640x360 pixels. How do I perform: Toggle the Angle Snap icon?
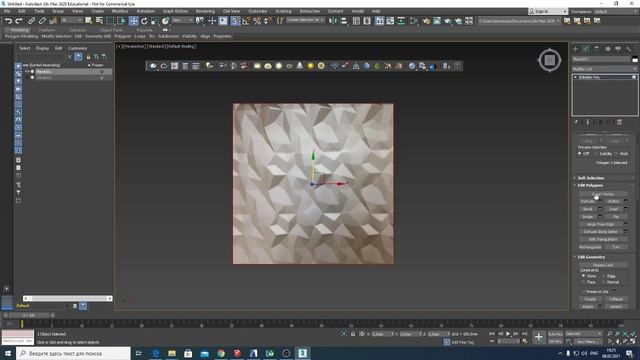(x=246, y=21)
